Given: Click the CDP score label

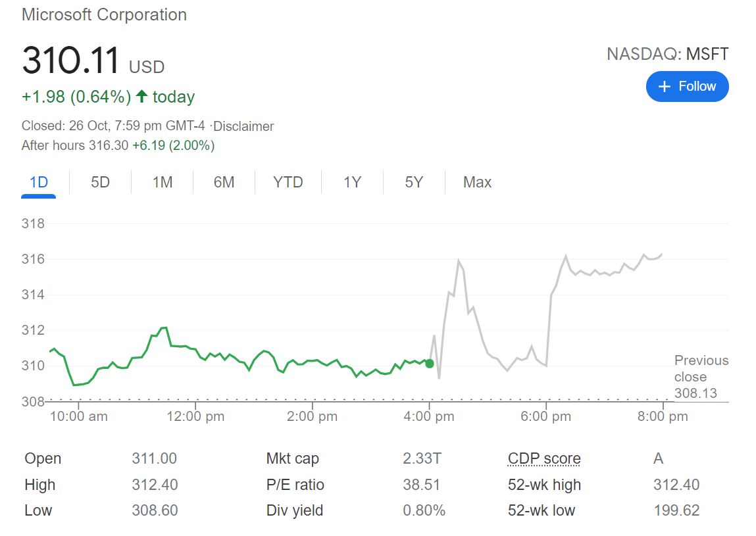Looking at the screenshot, I should click(544, 458).
